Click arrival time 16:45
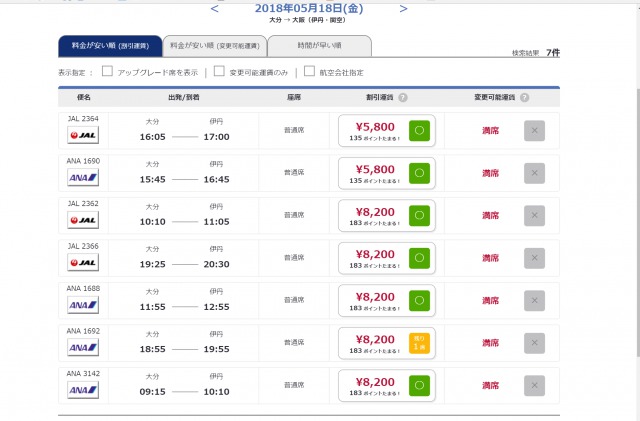Screen dimensions: 640x421 (216, 179)
